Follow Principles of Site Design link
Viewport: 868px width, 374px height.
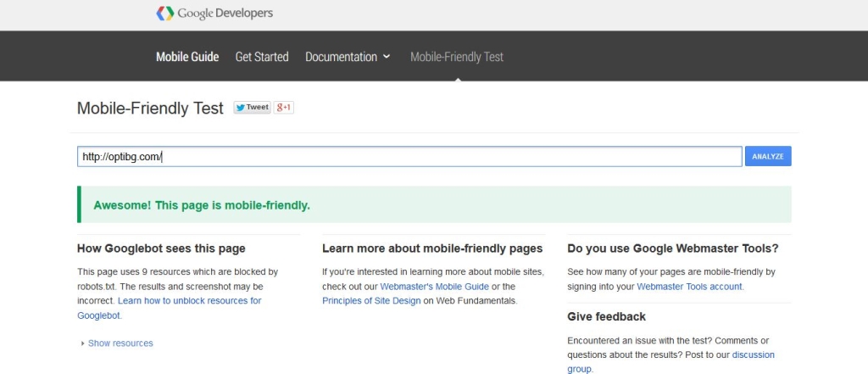[x=371, y=301]
